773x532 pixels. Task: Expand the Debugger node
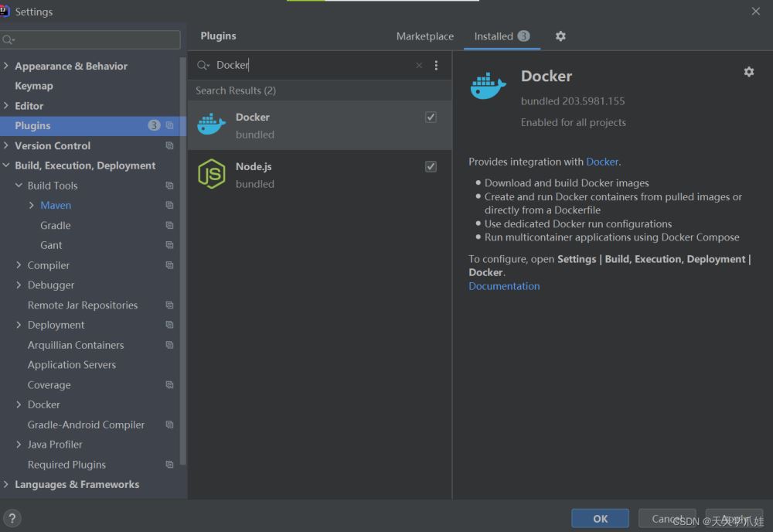pyautogui.click(x=19, y=285)
